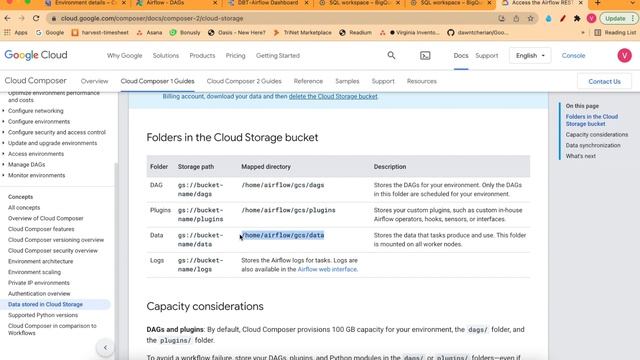Open the Google bookmark
The image size is (640, 360).
click(50, 33)
